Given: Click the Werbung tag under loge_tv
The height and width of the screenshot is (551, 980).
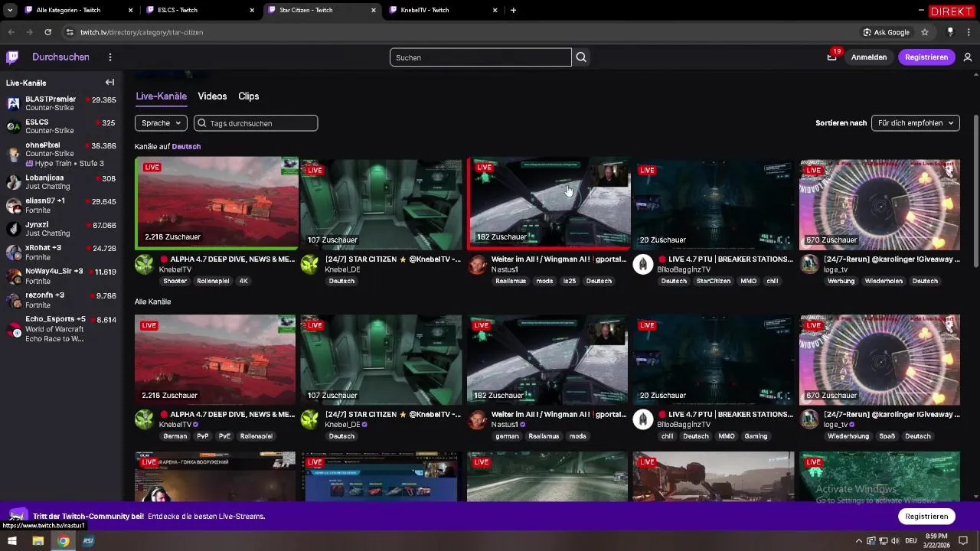Looking at the screenshot, I should point(841,281).
